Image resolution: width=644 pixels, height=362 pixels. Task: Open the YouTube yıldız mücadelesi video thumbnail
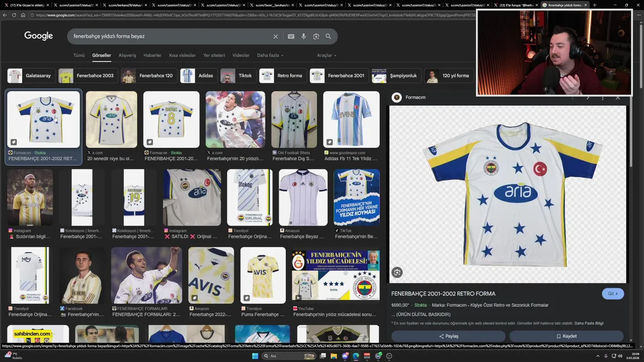tap(336, 276)
